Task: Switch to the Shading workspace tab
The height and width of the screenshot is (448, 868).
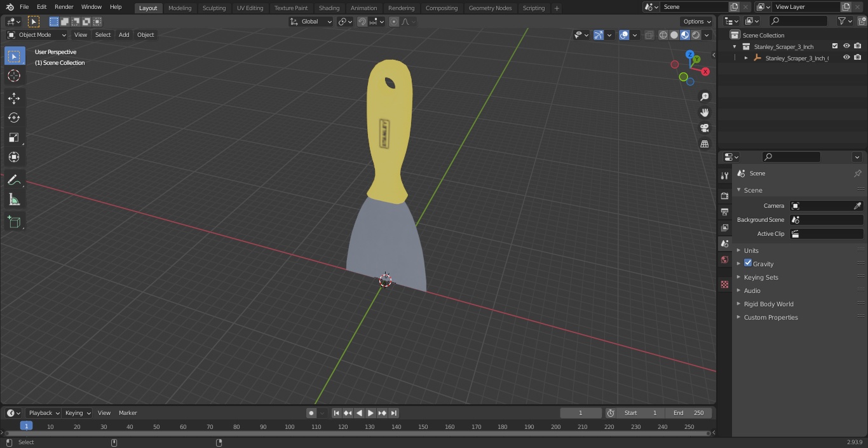Action: click(329, 8)
